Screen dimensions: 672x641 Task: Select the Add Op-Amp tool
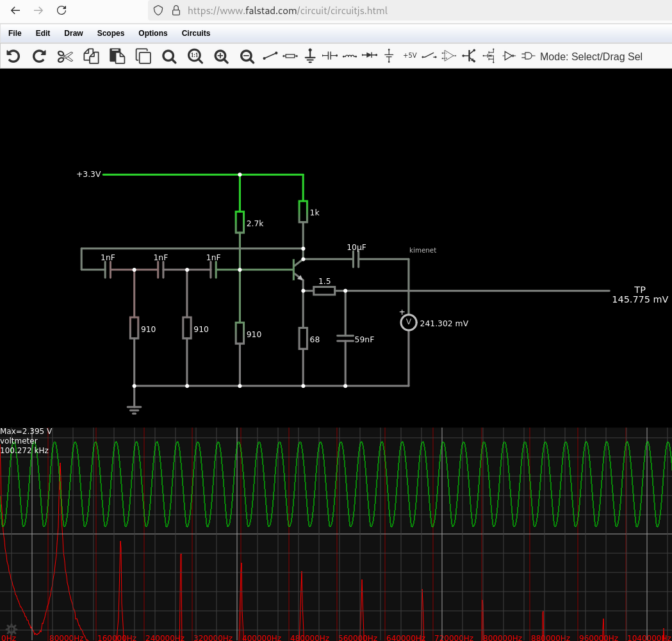449,56
